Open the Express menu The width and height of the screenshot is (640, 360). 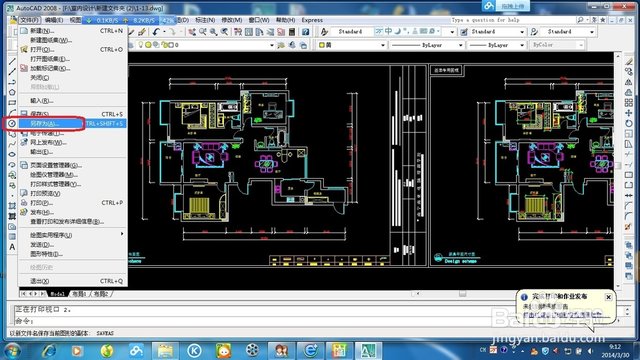tap(312, 20)
